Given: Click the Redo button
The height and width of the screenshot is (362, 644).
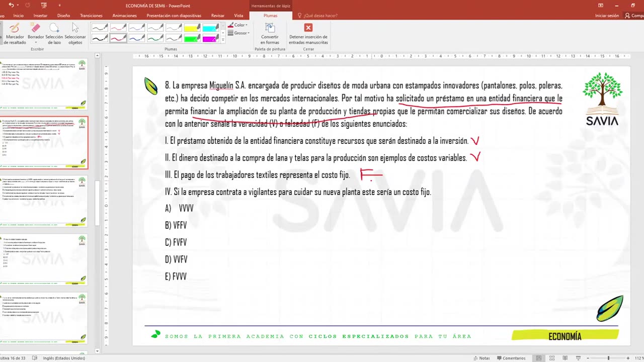Looking at the screenshot, I should [28, 5].
